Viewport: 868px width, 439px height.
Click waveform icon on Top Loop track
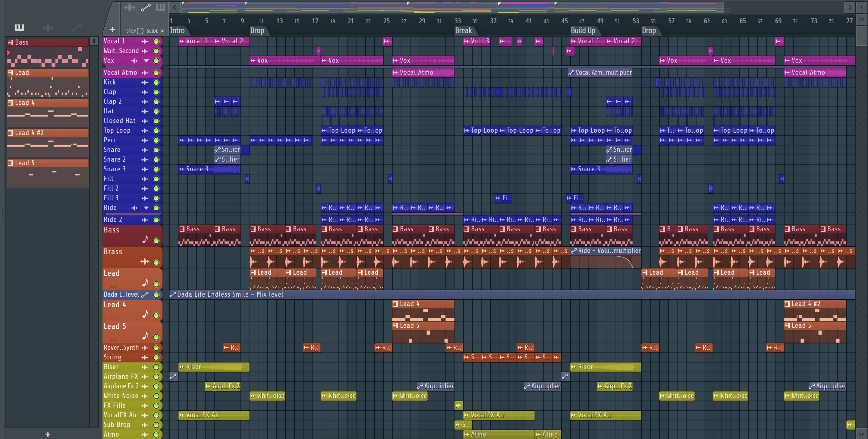coord(145,131)
